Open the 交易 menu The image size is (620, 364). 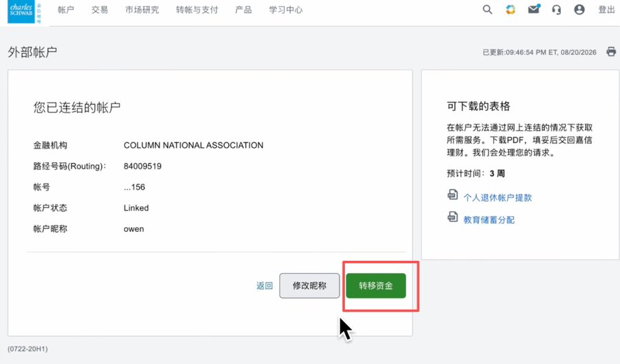pyautogui.click(x=100, y=10)
